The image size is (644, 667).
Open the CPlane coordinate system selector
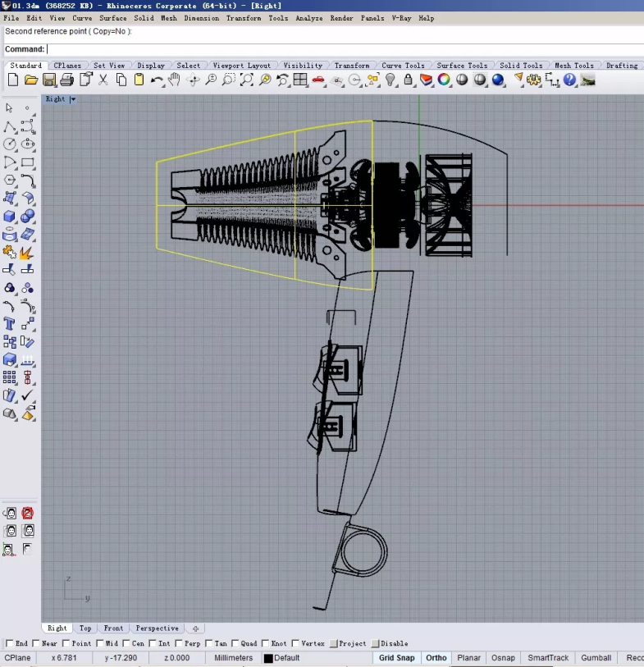pyautogui.click(x=18, y=658)
